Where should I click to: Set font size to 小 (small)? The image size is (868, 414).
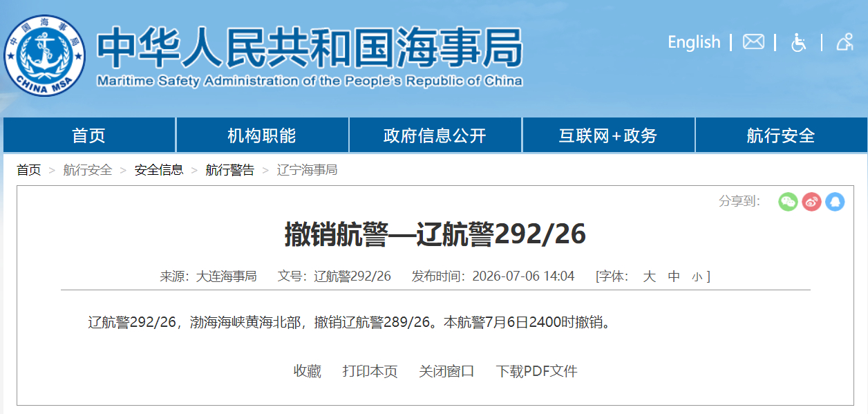click(x=697, y=277)
